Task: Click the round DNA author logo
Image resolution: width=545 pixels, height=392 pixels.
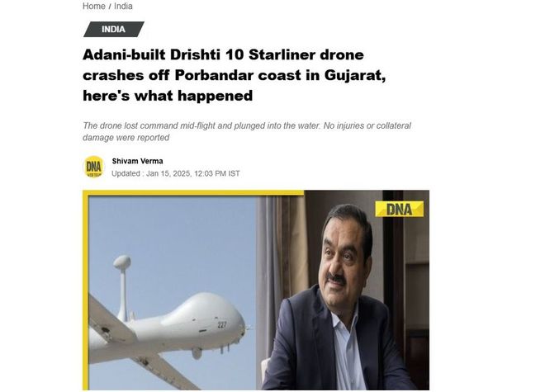Action: (93, 168)
